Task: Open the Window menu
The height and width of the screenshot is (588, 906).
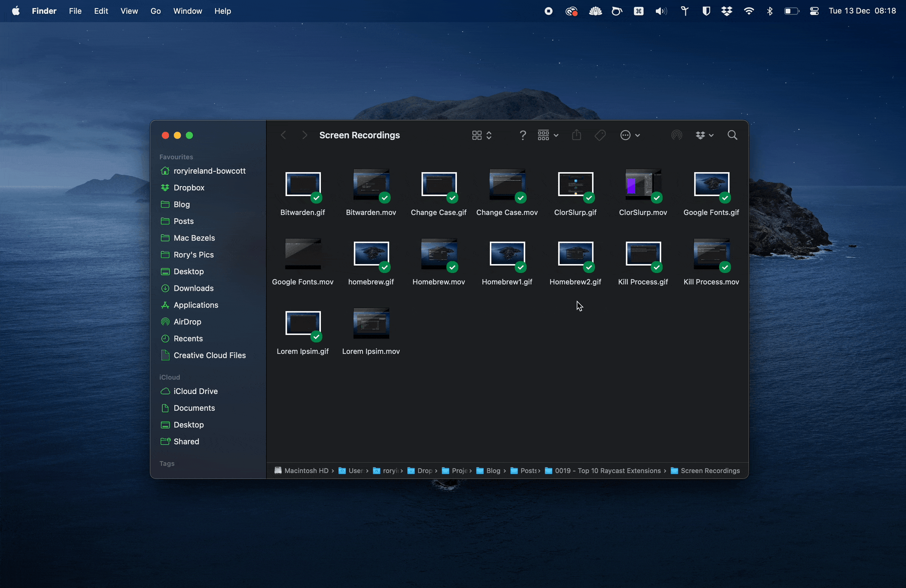Action: [187, 11]
